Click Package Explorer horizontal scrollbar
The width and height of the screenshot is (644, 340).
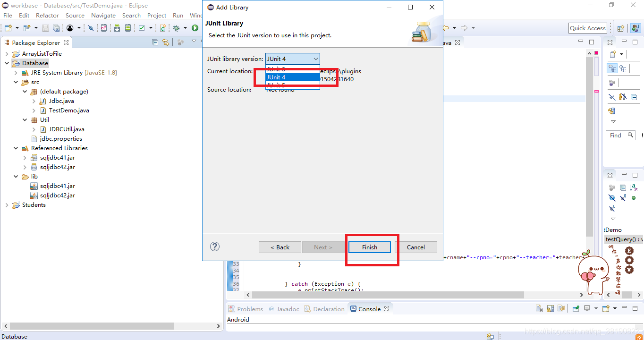(x=92, y=326)
